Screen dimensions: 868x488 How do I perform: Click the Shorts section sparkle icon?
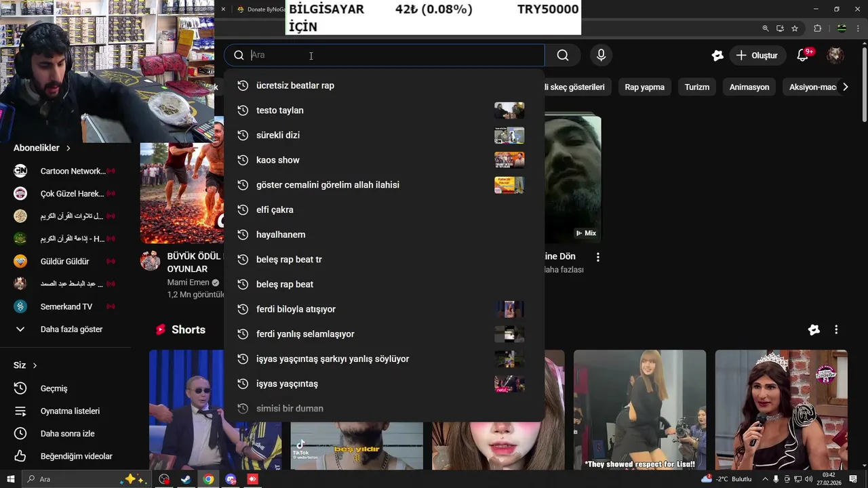814,329
